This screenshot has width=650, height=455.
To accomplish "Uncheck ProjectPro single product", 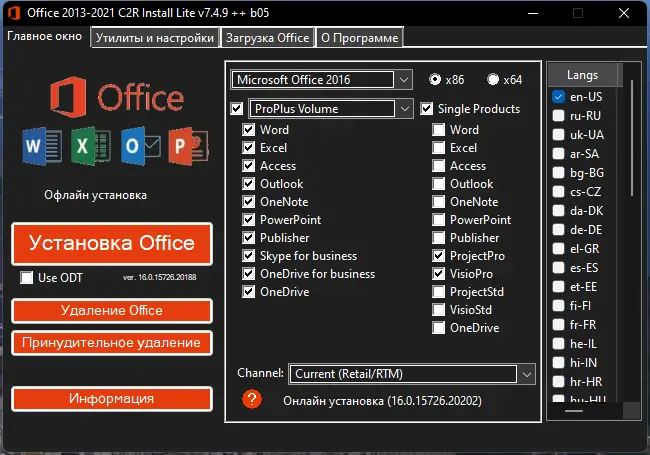I will [x=439, y=256].
